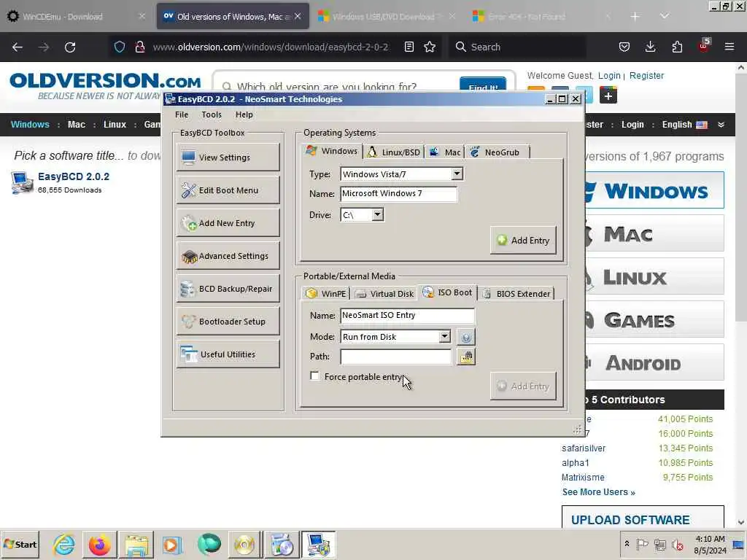Bookmark page with the star icon
The image size is (747, 560).
click(x=430, y=47)
